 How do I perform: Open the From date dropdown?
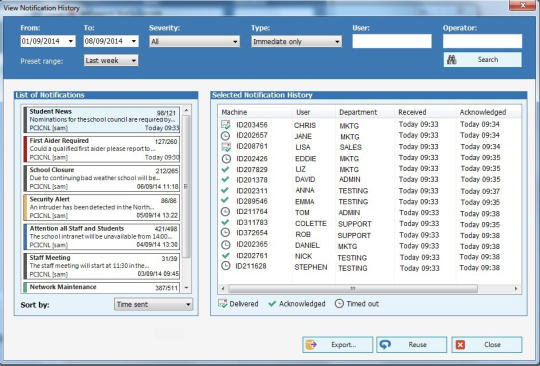71,41
